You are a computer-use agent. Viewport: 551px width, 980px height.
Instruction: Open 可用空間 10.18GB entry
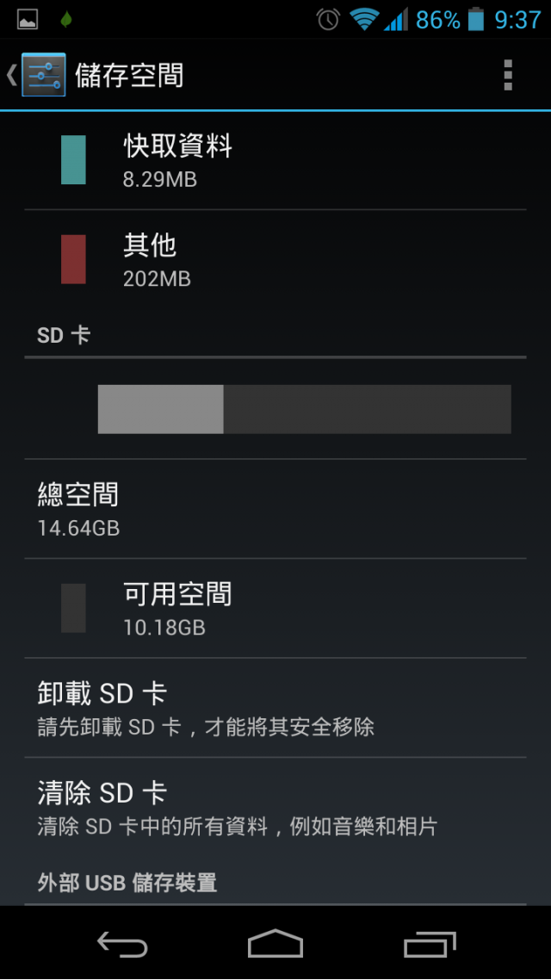click(275, 608)
